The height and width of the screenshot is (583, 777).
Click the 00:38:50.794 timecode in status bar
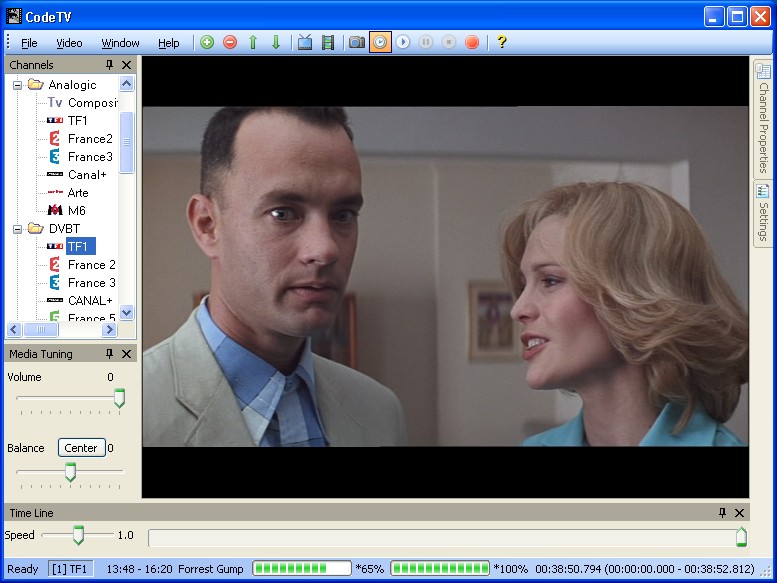click(568, 569)
